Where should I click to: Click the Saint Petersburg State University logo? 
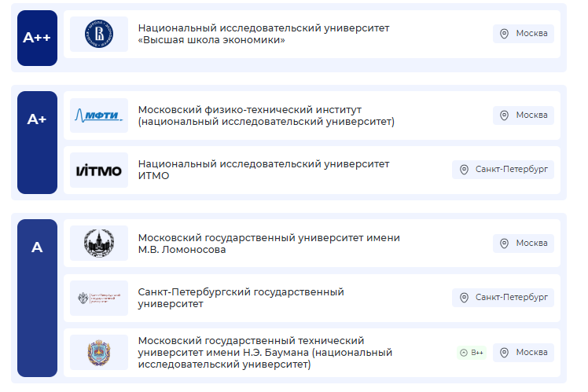99,298
